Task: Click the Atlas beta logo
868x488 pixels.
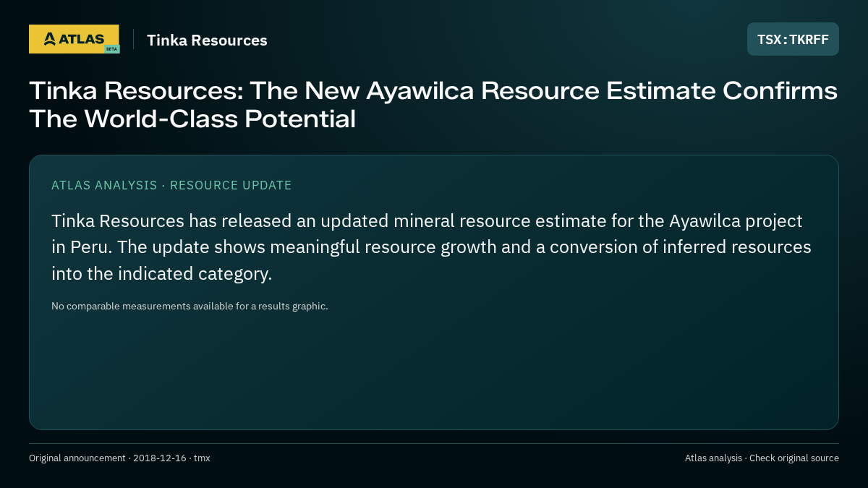Action: (x=75, y=39)
